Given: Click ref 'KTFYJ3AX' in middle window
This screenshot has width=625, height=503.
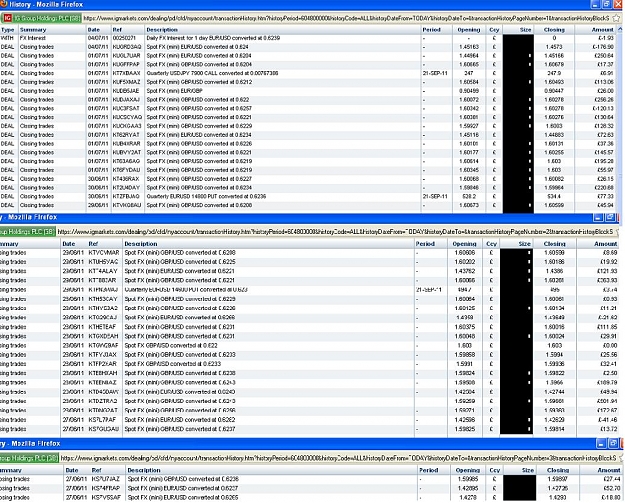Looking at the screenshot, I should coord(103,355).
